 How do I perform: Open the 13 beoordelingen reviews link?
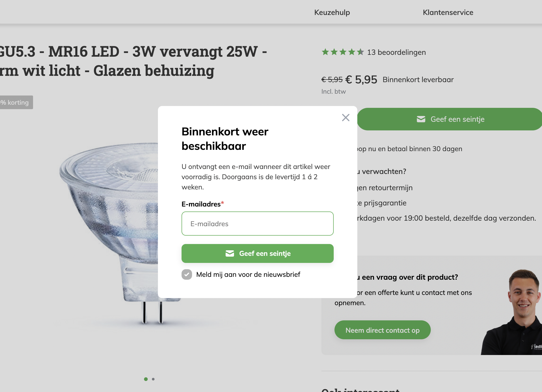(x=396, y=52)
